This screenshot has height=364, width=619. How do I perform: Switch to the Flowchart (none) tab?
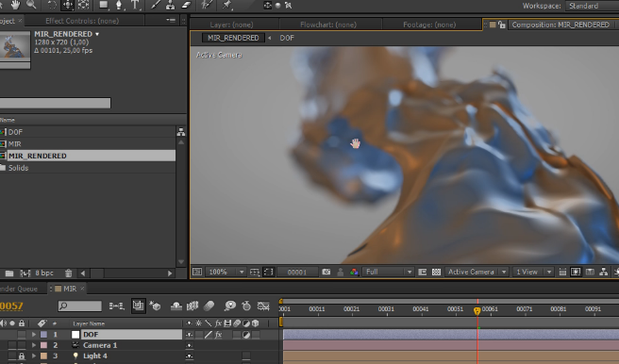pos(328,25)
